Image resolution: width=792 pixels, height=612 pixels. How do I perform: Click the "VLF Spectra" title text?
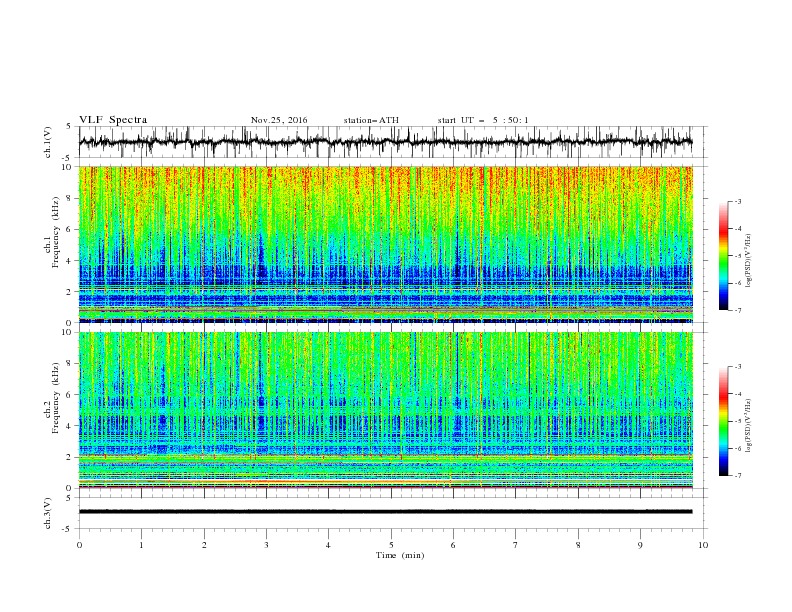point(113,120)
